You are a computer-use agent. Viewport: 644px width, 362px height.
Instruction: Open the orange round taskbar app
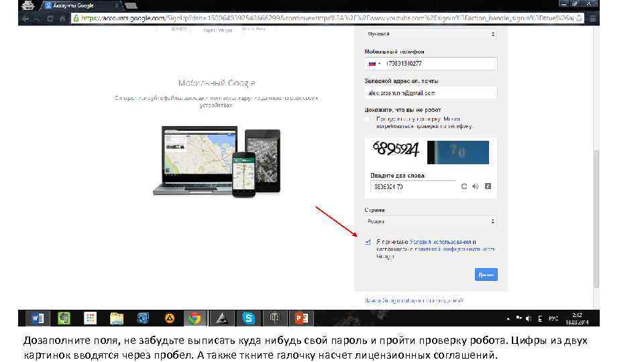point(169,318)
